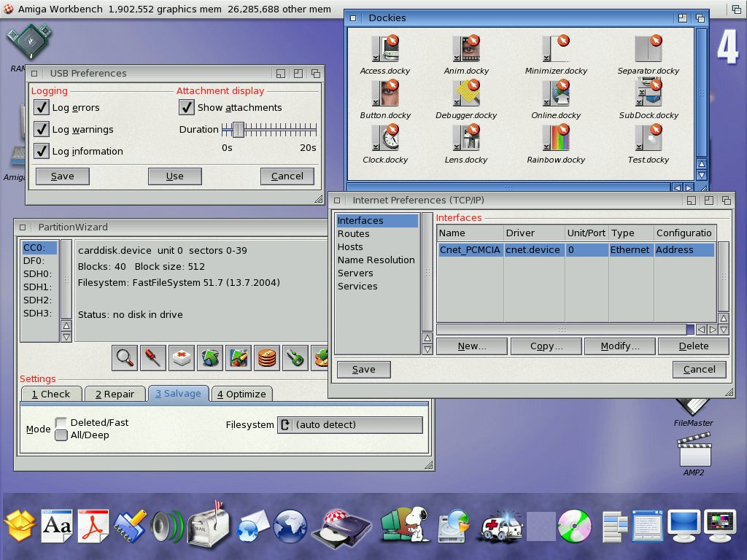This screenshot has height=560, width=747.
Task: Save the Internet Preferences
Action: (x=363, y=370)
